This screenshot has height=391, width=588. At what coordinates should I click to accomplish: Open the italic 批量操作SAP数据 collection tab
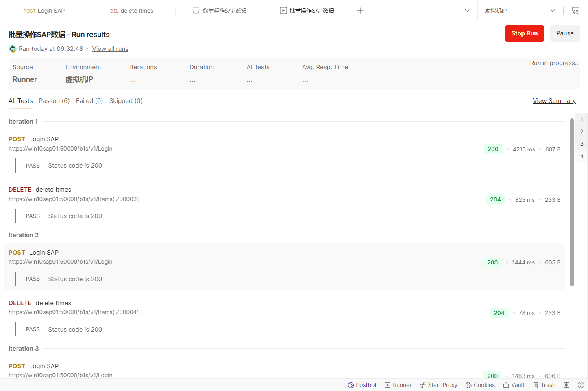(x=220, y=11)
